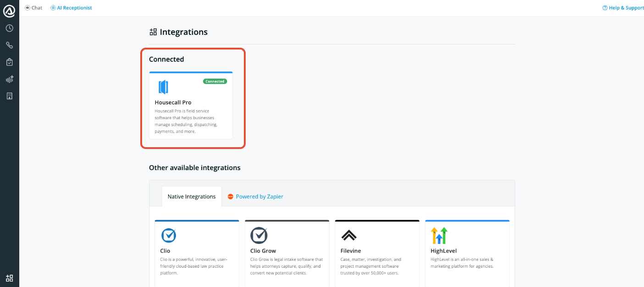Click the AI Receptionist icon in top bar
Viewport: 644px width, 287px height.
pos(53,8)
